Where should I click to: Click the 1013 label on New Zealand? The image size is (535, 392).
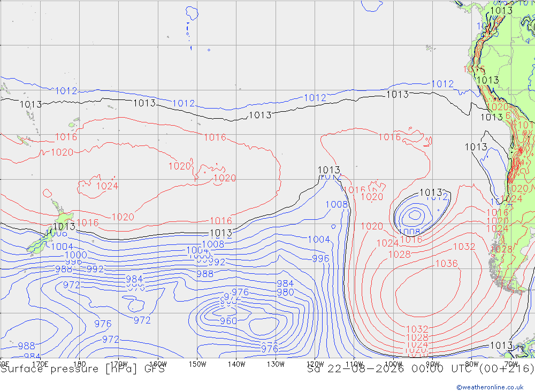coord(64,227)
